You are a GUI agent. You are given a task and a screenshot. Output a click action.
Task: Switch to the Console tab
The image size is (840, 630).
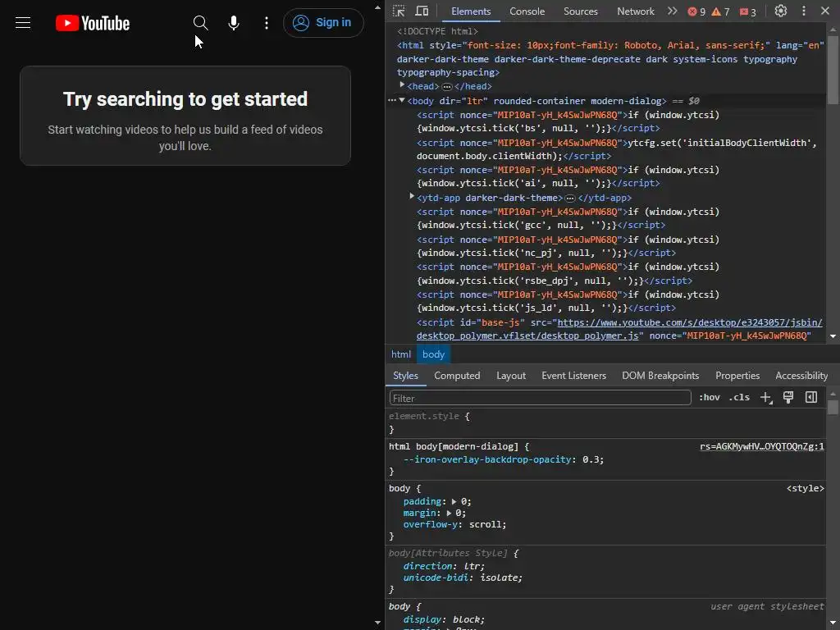click(527, 11)
